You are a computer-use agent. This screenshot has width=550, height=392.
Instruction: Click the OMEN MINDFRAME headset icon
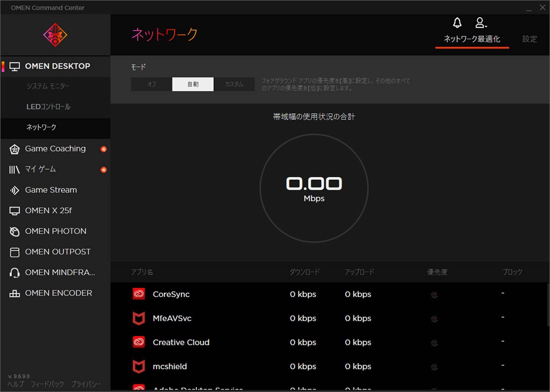[x=15, y=273]
